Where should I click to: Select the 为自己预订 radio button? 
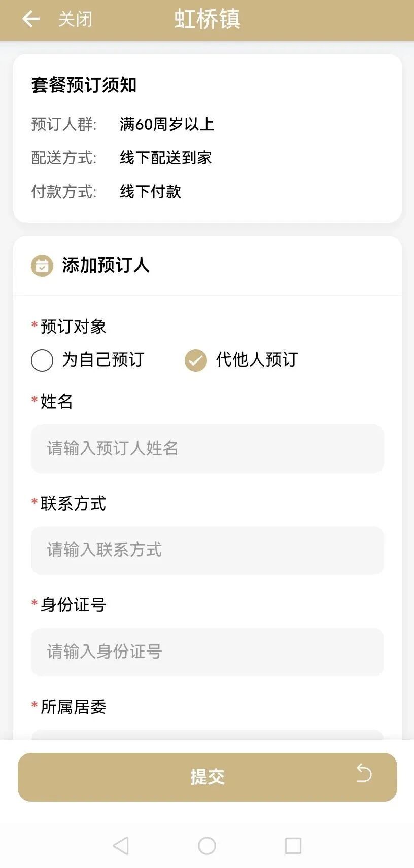click(42, 360)
